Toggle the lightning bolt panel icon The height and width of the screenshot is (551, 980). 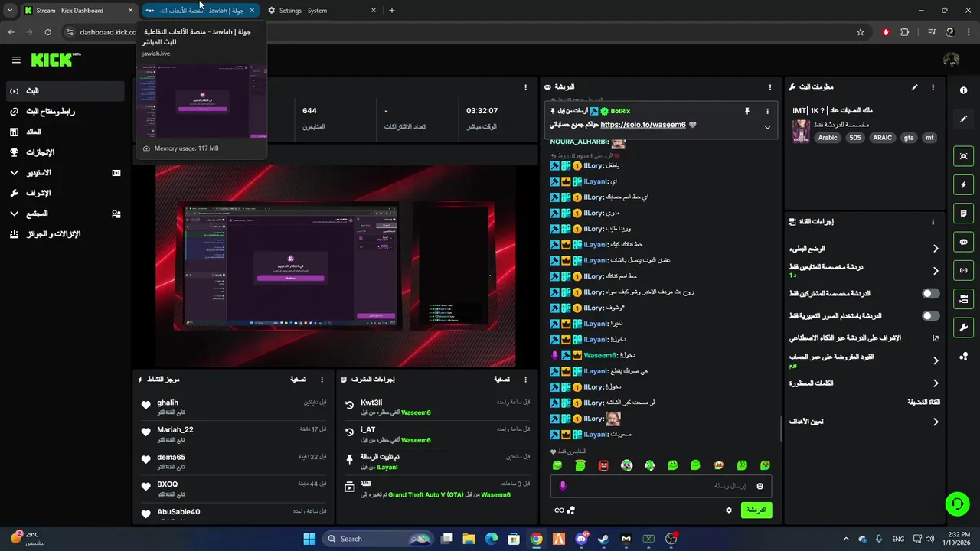point(963,184)
